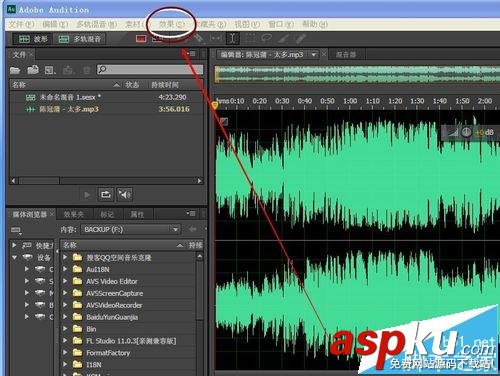
Task: Open the 窗口(W) menu
Action: [x=281, y=24]
